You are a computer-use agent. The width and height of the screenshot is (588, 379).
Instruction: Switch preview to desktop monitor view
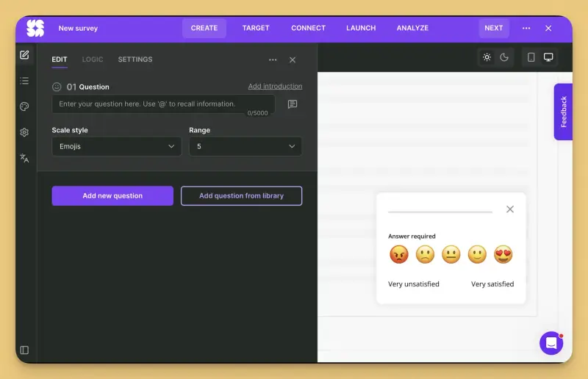(548, 57)
